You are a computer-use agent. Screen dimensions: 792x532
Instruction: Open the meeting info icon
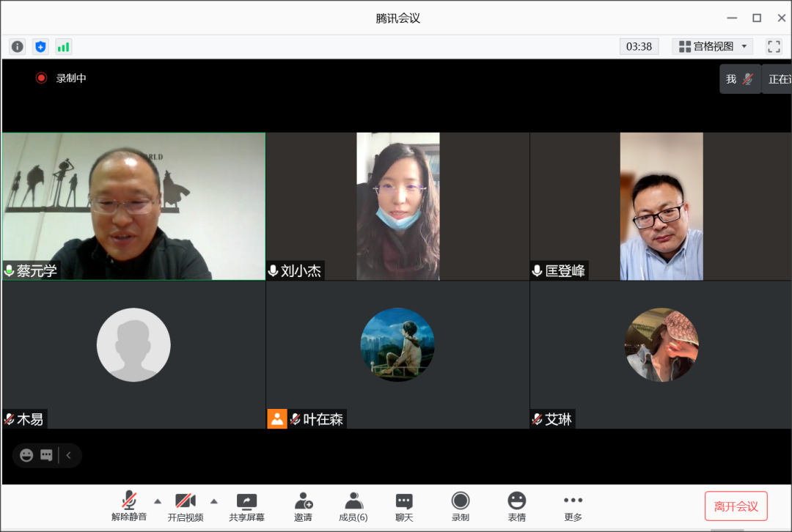click(x=17, y=46)
